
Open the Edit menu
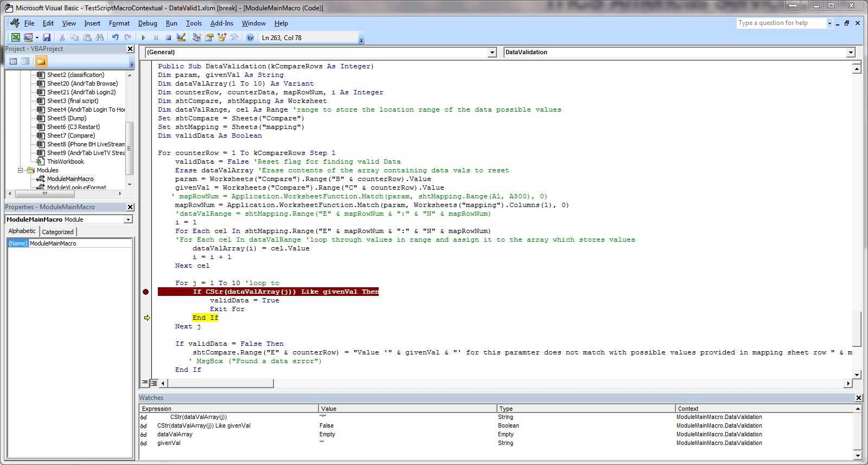tap(48, 23)
